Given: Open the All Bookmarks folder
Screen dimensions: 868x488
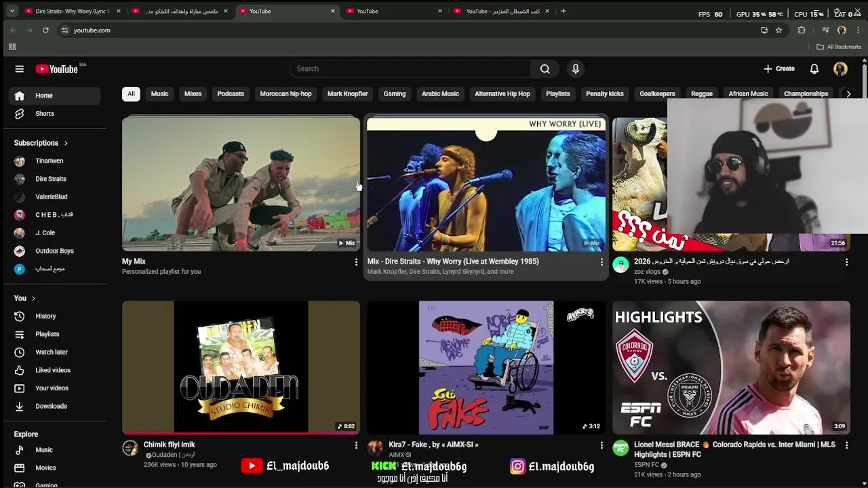Looking at the screenshot, I should 839,47.
